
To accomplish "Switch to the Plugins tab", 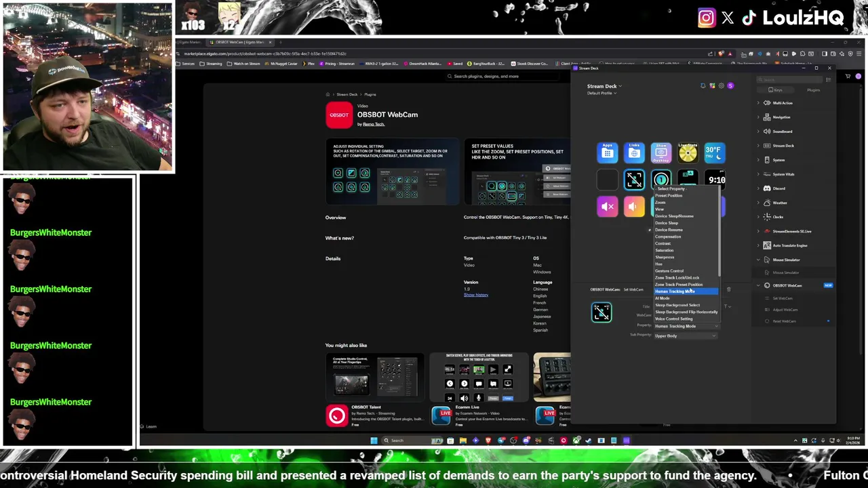I will click(x=812, y=90).
